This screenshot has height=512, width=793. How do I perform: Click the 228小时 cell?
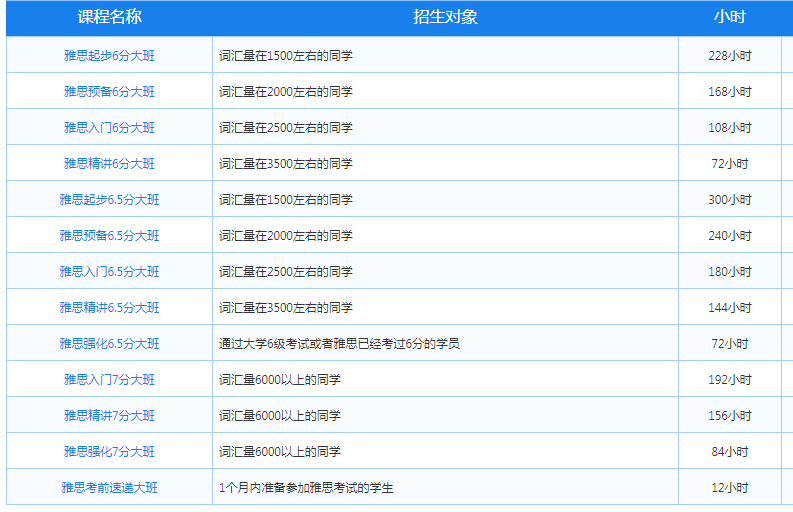(729, 56)
